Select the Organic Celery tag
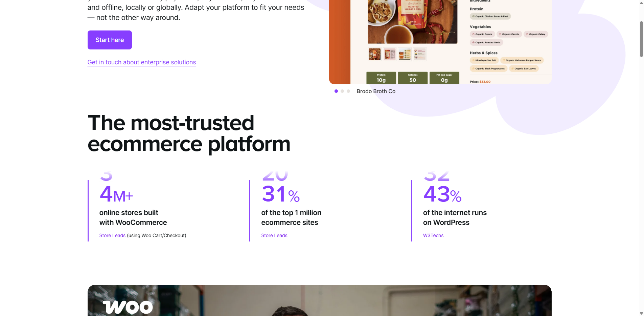The image size is (644, 316). (x=536, y=34)
